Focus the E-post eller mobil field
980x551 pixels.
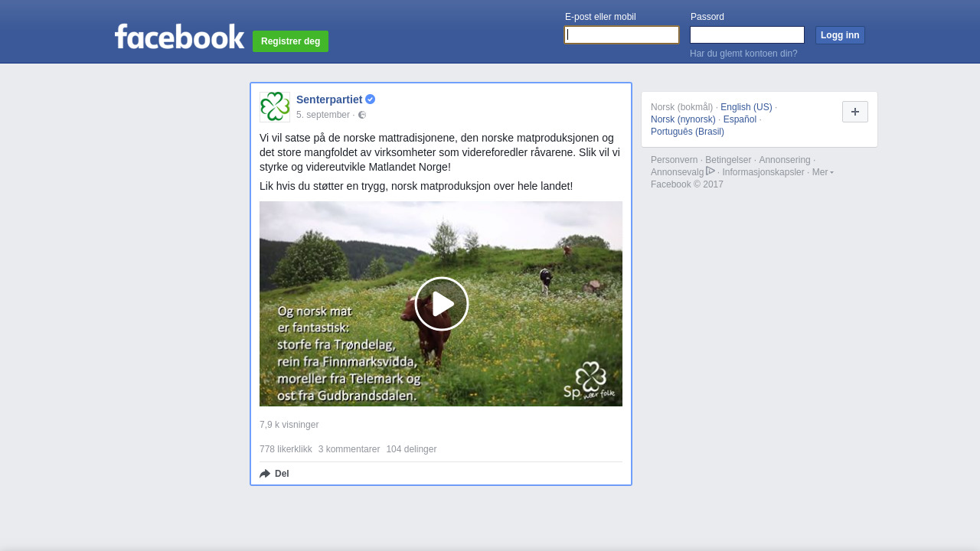(x=622, y=35)
